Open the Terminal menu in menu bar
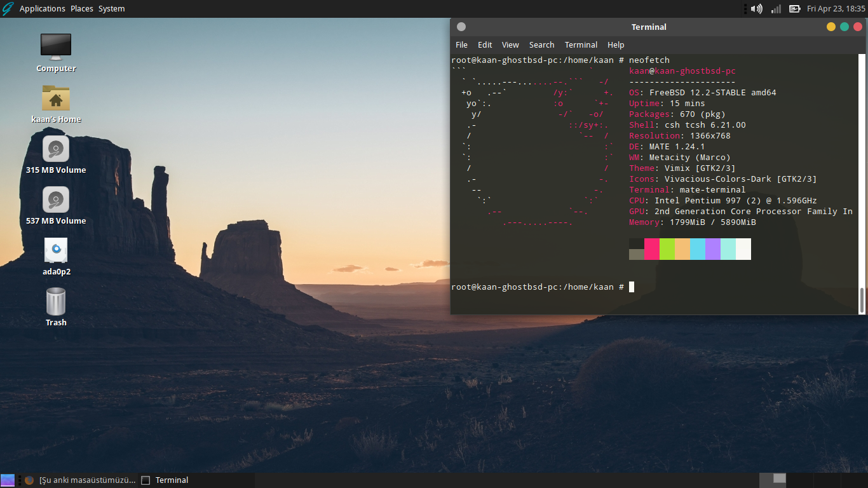 pos(581,45)
